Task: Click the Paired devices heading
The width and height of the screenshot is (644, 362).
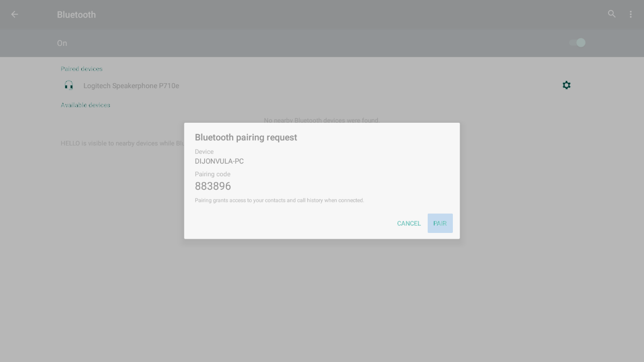Action: (81, 69)
